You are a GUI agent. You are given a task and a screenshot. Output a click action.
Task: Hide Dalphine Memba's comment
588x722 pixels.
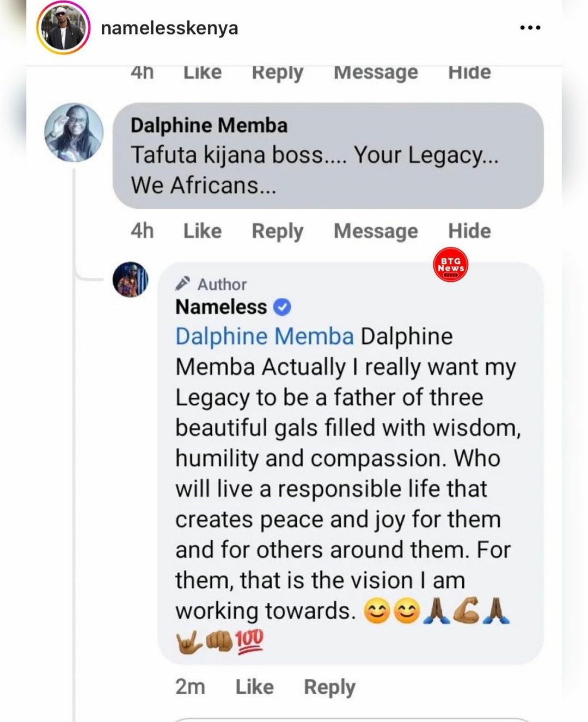469,231
